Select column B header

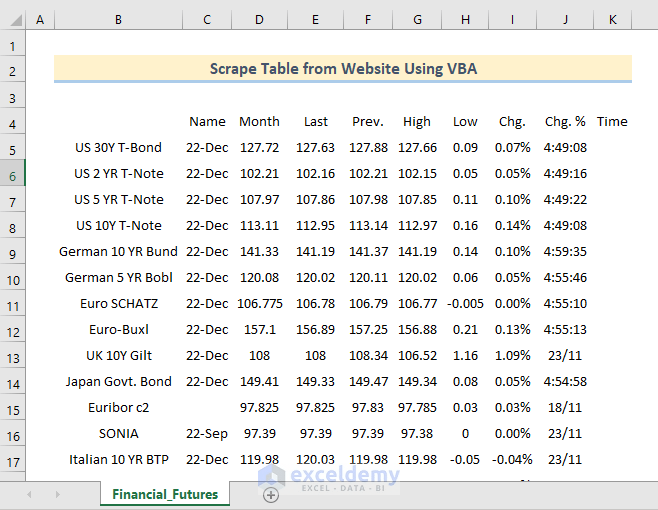pyautogui.click(x=118, y=20)
